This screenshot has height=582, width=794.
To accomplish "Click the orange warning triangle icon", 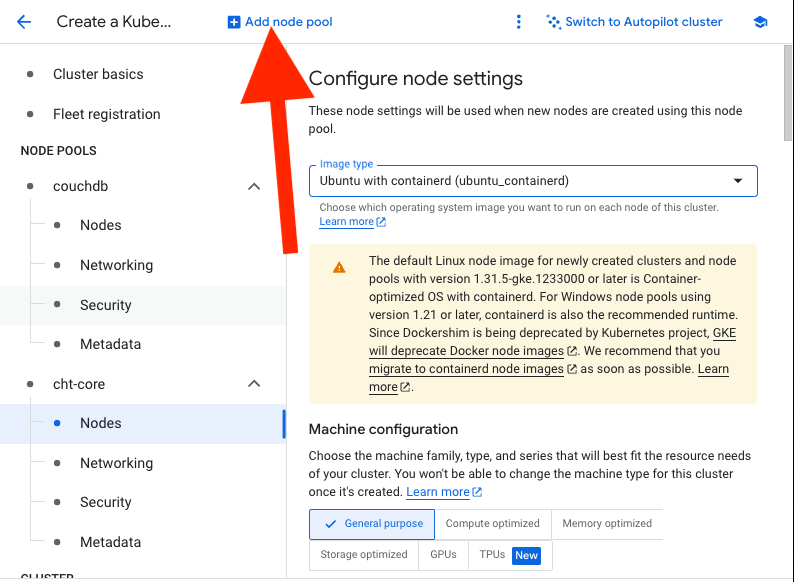I will [339, 267].
